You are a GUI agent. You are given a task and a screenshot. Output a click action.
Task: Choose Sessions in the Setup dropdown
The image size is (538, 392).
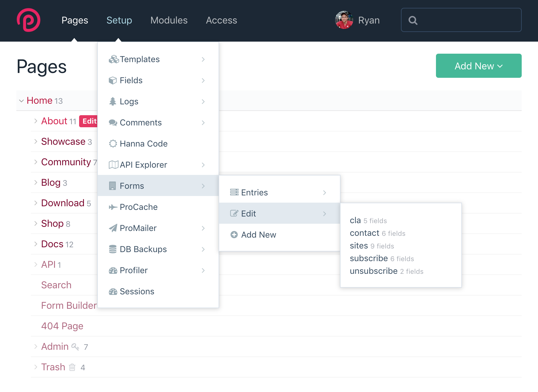(x=158, y=292)
